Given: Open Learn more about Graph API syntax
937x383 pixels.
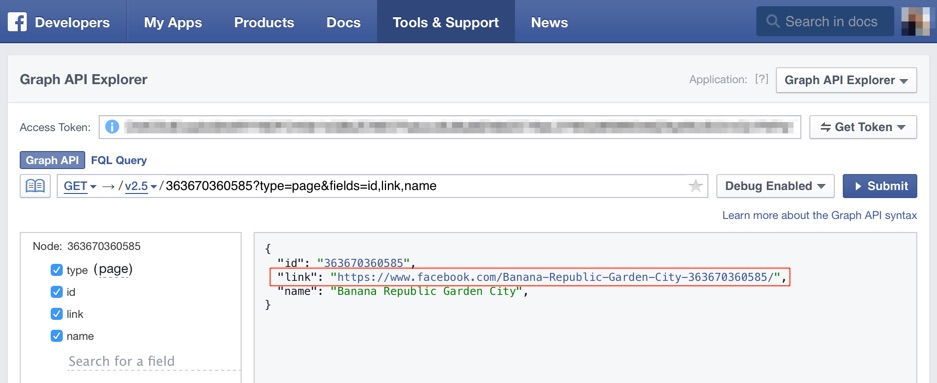Looking at the screenshot, I should (x=819, y=215).
